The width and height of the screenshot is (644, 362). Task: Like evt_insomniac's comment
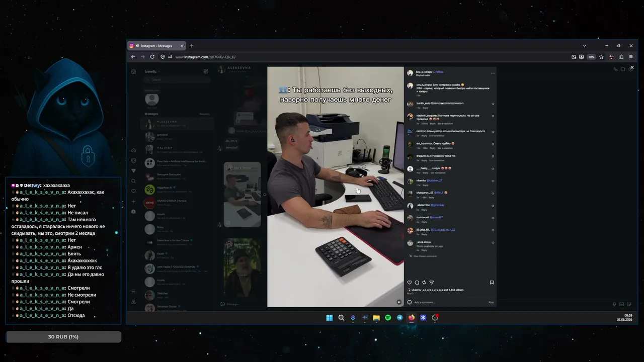[493, 144]
